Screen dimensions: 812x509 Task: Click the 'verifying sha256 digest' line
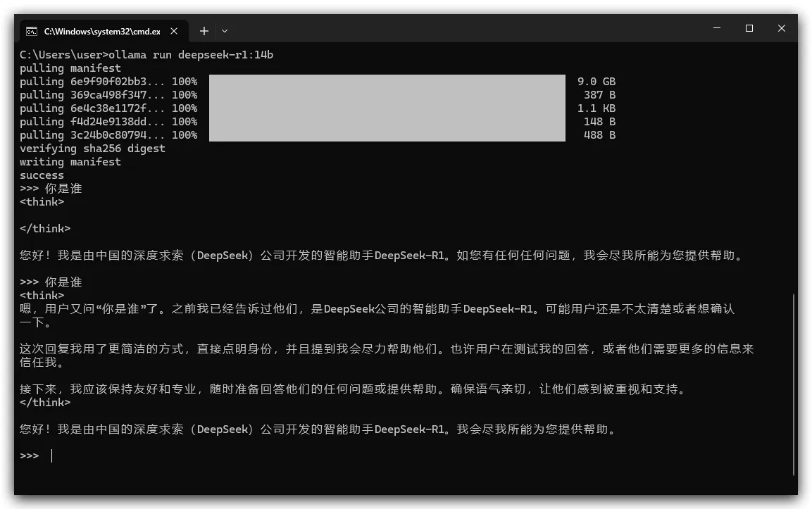point(92,149)
